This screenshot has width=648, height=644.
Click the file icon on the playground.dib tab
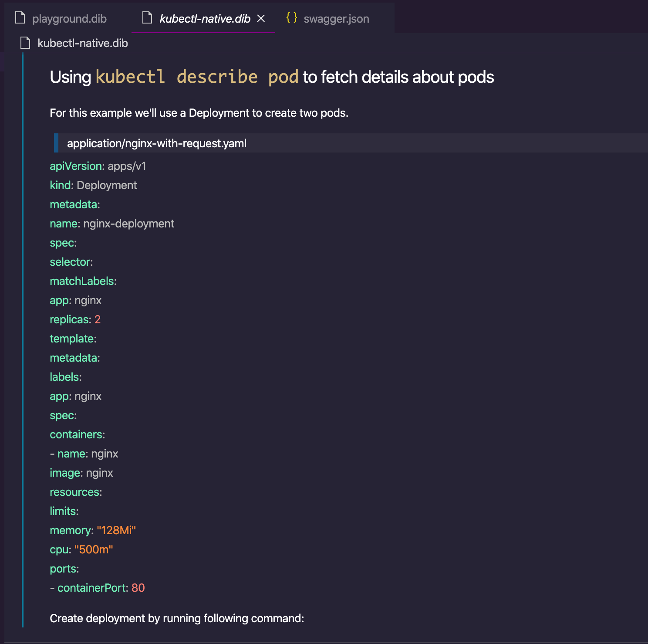(x=20, y=18)
